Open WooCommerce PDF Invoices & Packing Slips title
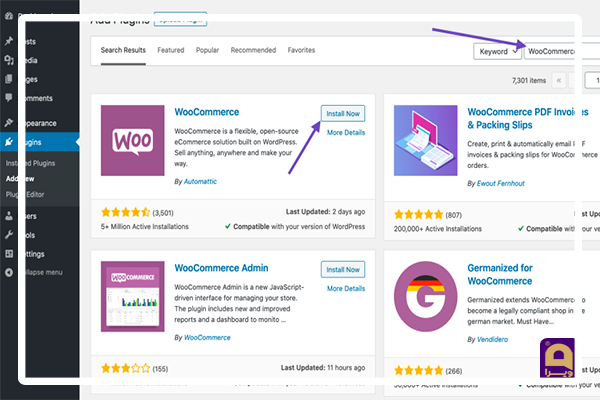Image resolution: width=600 pixels, height=400 pixels. click(x=528, y=118)
